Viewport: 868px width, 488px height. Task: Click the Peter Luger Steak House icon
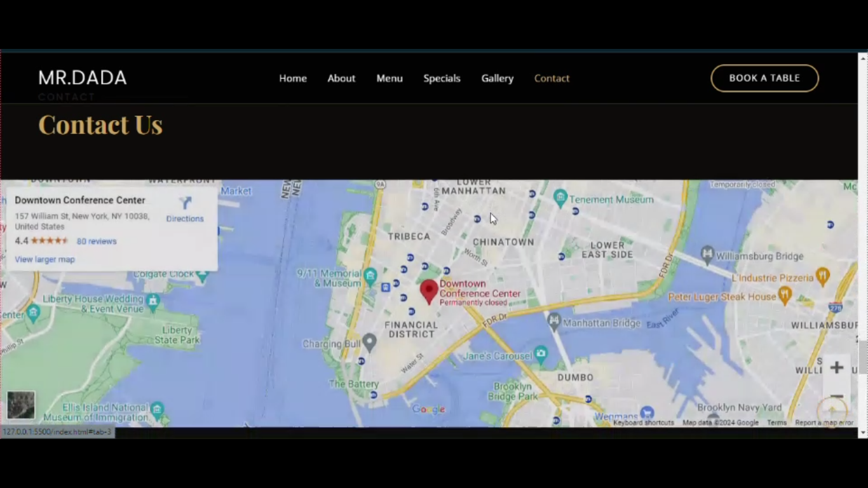point(785,295)
